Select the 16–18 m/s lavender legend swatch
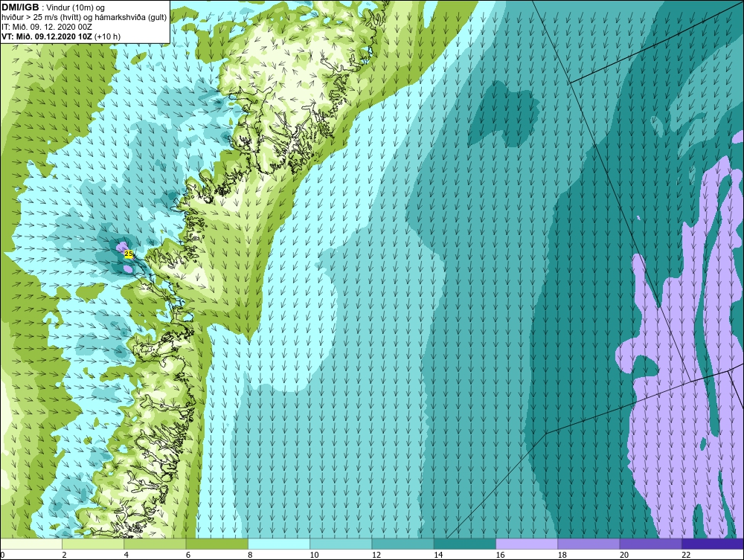 coord(527,544)
